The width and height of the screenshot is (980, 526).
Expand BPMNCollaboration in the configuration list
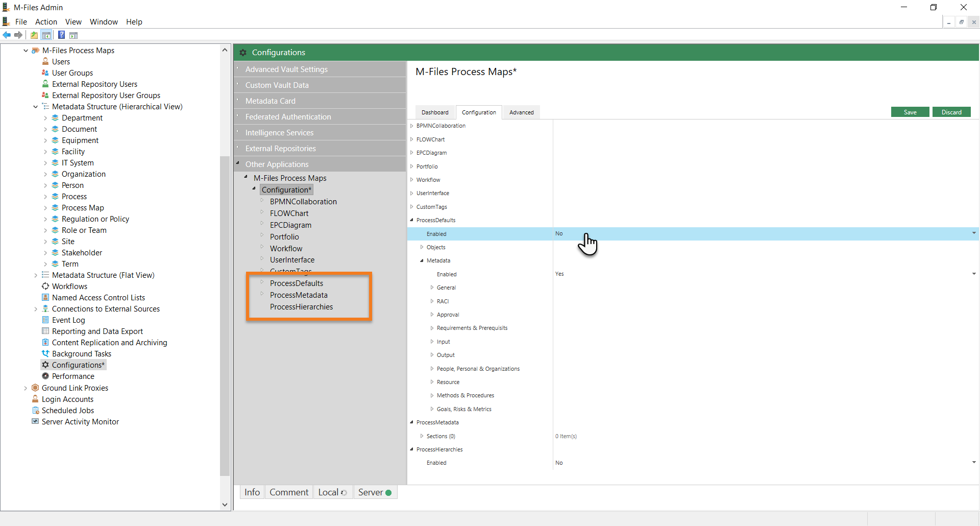point(412,126)
